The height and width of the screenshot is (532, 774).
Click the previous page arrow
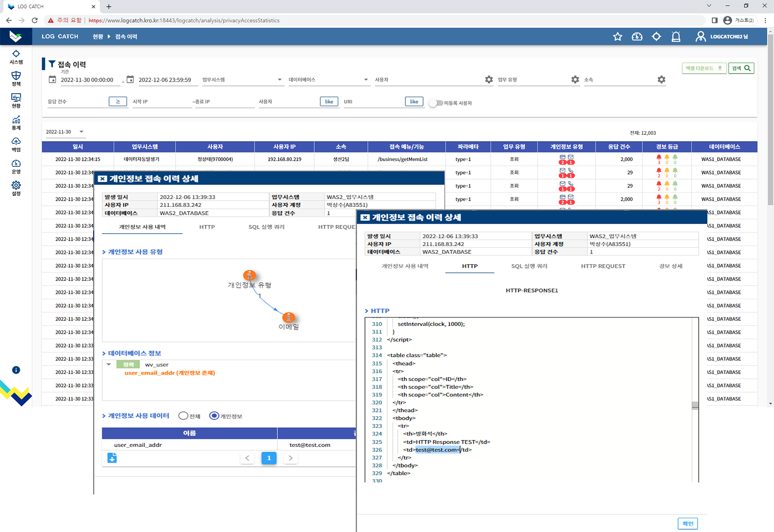click(x=248, y=458)
